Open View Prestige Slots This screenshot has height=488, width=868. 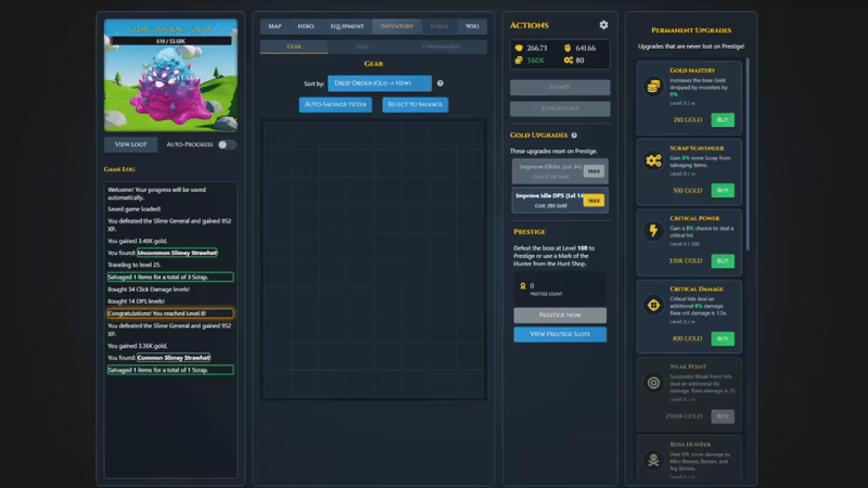click(x=559, y=334)
